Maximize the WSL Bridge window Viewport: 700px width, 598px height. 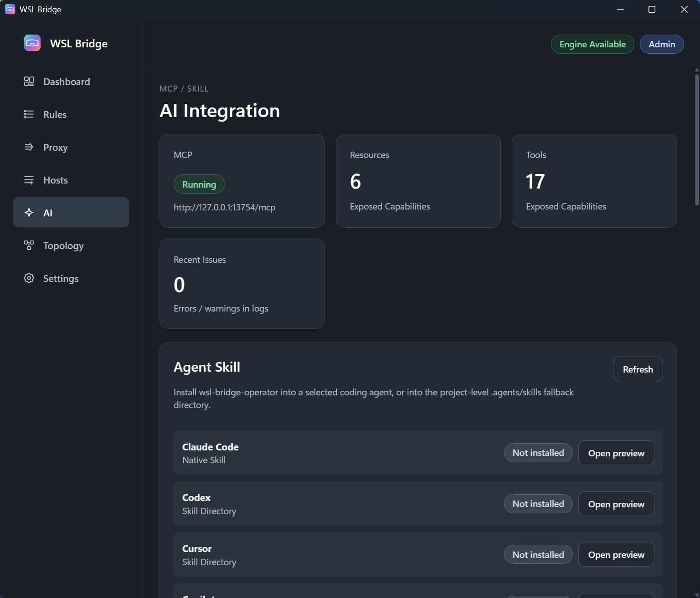click(652, 9)
